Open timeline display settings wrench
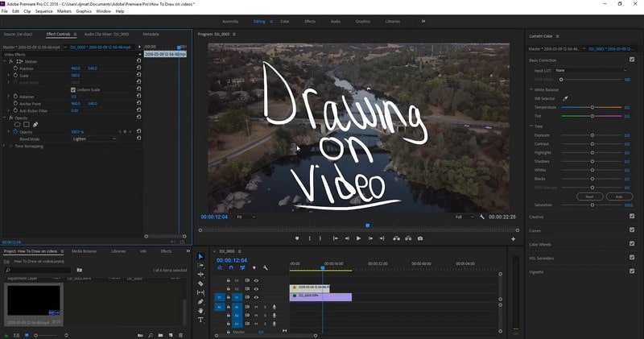This screenshot has height=339, width=644. 265,267
